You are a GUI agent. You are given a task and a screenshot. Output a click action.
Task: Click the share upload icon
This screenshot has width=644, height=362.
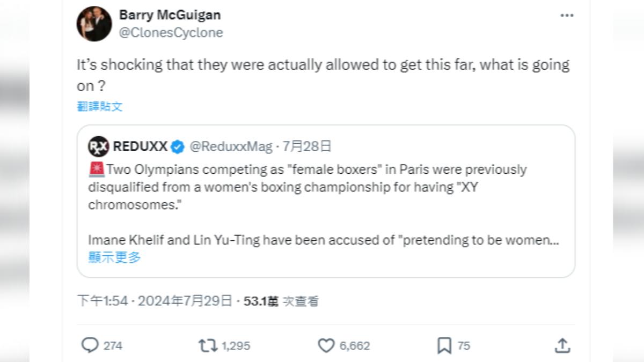pos(562,345)
